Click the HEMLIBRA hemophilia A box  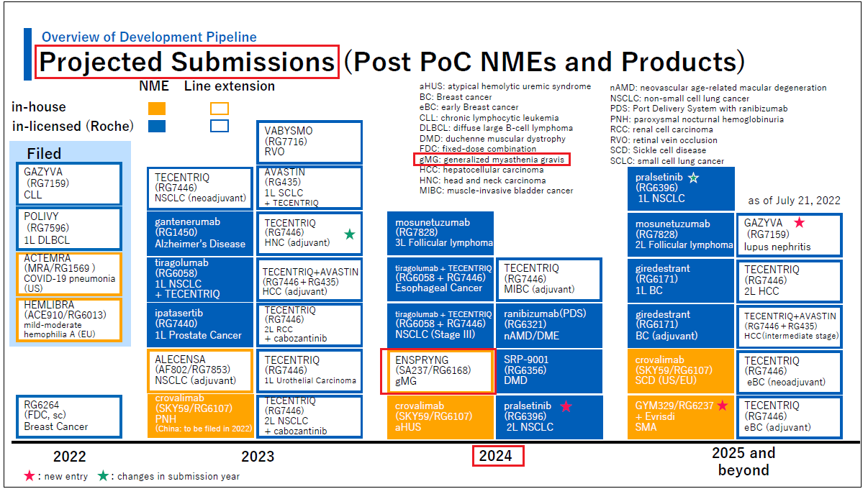[x=70, y=319]
